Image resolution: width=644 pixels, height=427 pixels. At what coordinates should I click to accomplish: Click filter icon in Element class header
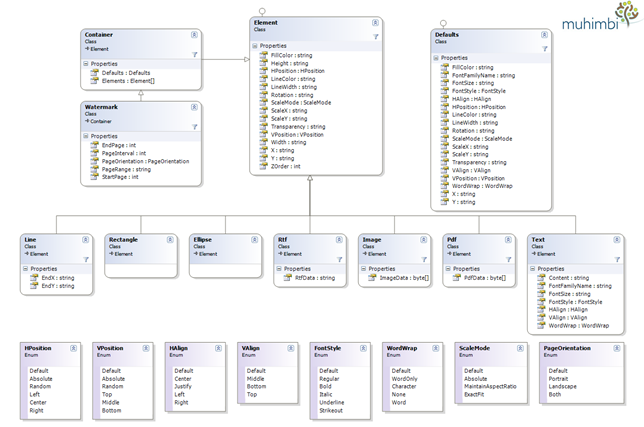[x=375, y=37]
